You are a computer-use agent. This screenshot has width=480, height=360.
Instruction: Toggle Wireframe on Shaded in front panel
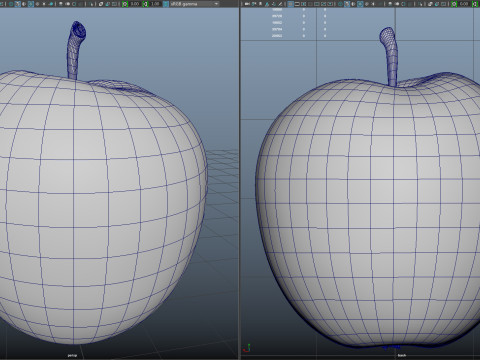360,4
